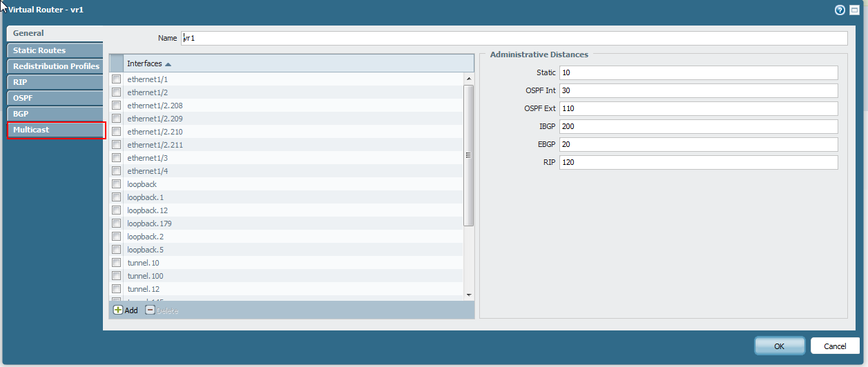868x367 pixels.
Task: Check the ethernet1/2 checkbox
Action: [116, 92]
